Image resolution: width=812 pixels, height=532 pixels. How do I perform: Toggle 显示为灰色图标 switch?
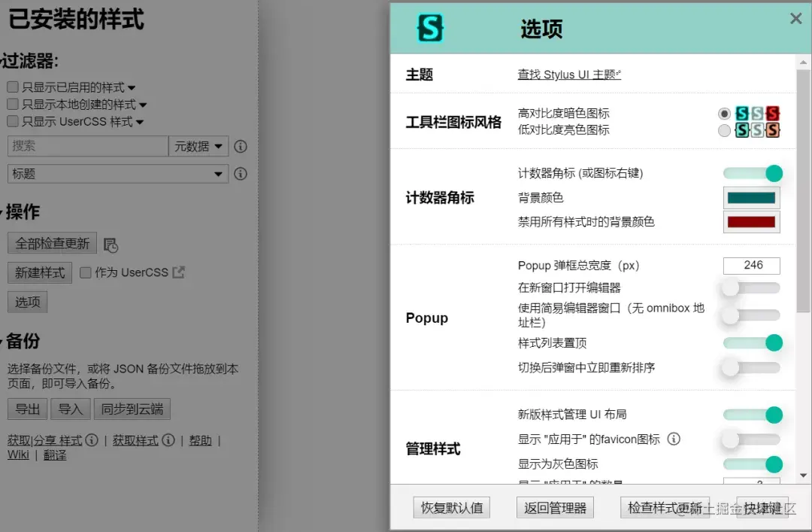tap(753, 464)
